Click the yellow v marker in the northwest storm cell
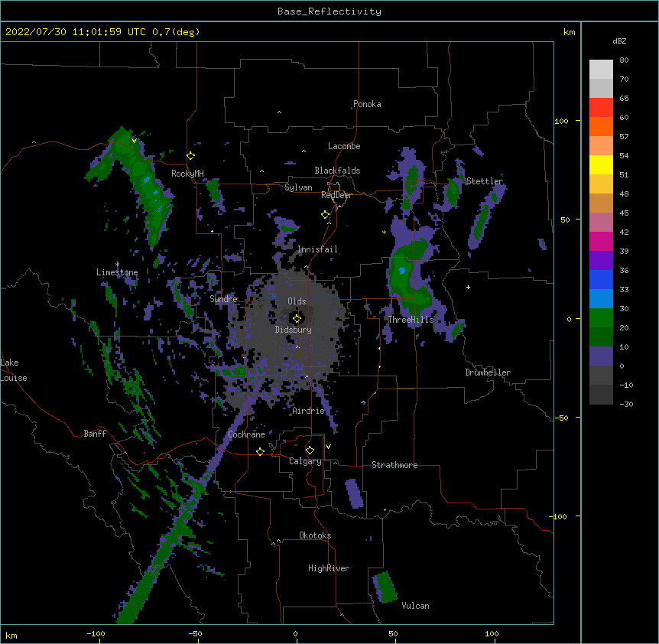Screen dimensions: 659x644 click(x=134, y=141)
